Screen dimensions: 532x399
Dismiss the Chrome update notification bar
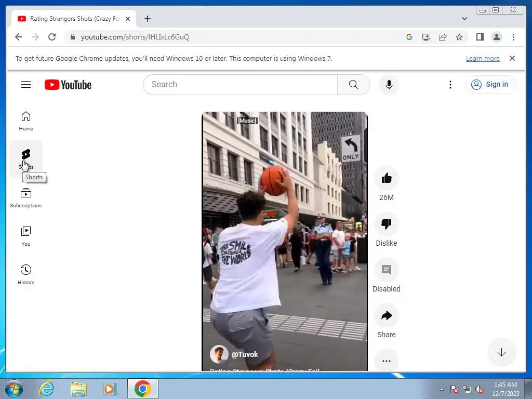512,58
